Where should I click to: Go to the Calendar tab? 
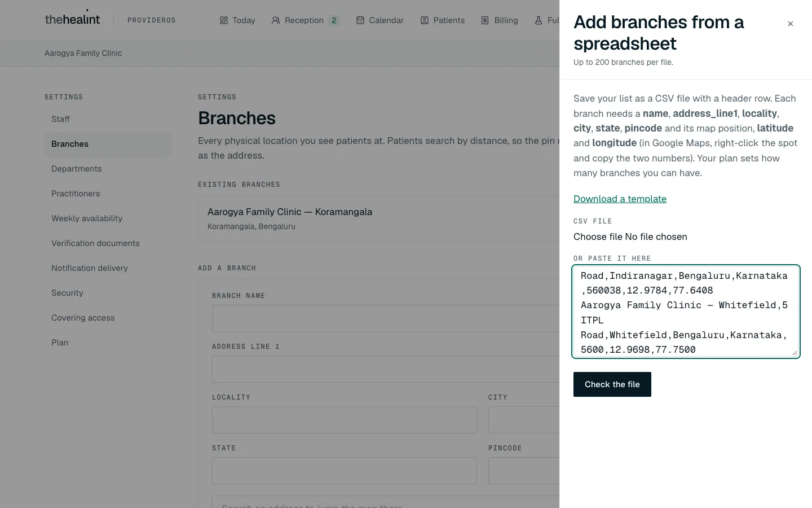380,20
